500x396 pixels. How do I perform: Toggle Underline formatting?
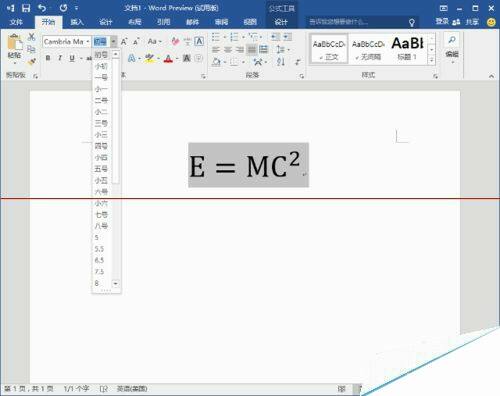click(x=72, y=58)
